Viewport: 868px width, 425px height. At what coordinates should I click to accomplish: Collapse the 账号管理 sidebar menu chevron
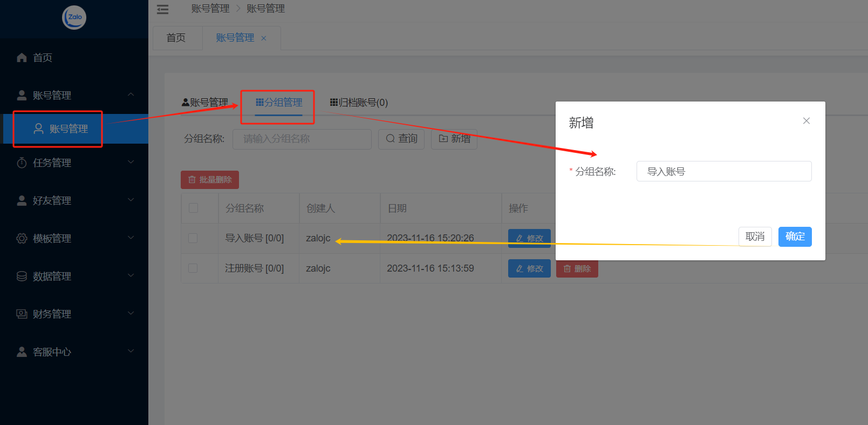(x=131, y=95)
